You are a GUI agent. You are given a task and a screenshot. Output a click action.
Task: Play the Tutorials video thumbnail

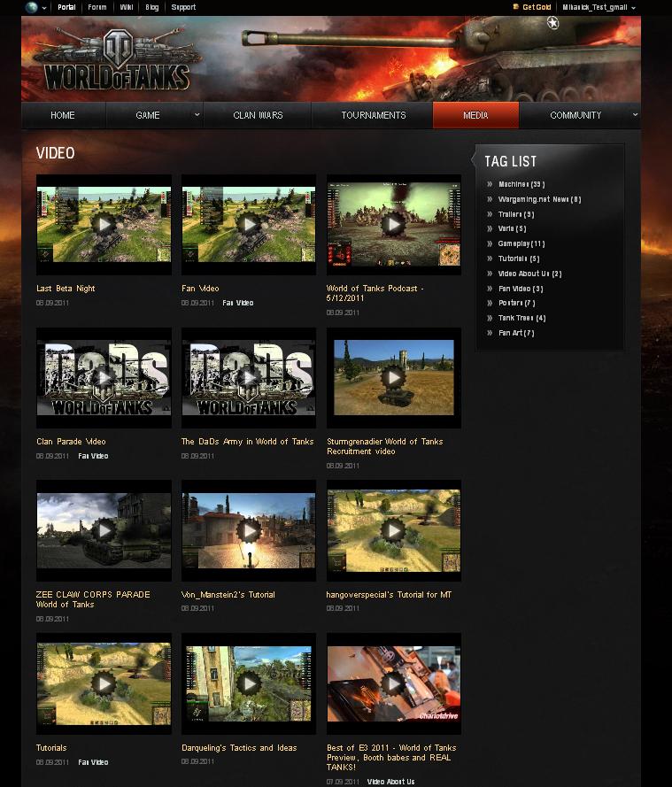click(x=104, y=683)
